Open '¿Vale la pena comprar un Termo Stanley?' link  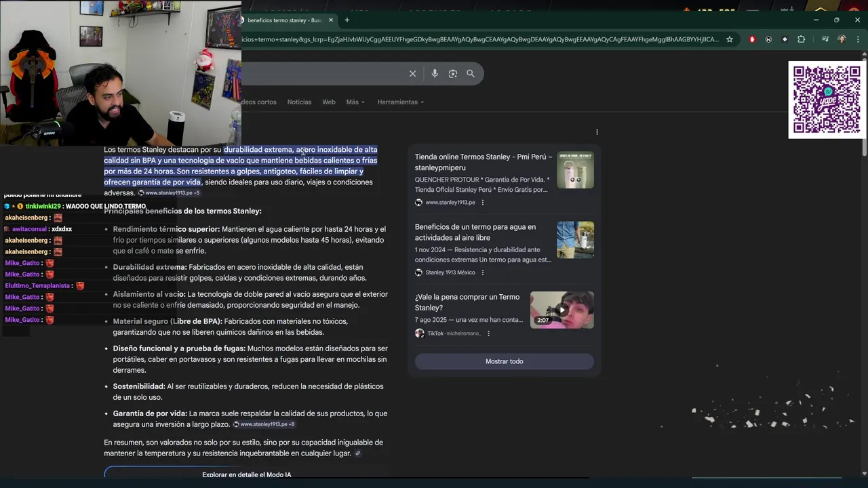pyautogui.click(x=467, y=302)
